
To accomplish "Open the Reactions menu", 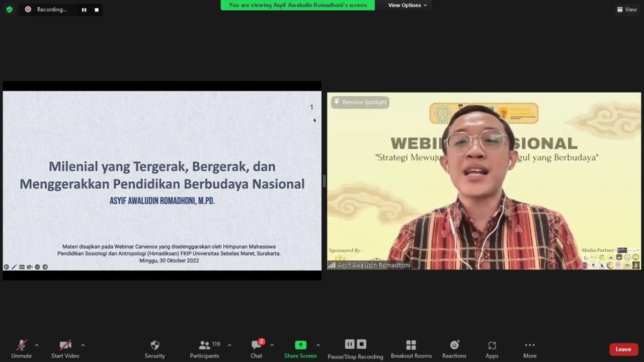I will [454, 349].
